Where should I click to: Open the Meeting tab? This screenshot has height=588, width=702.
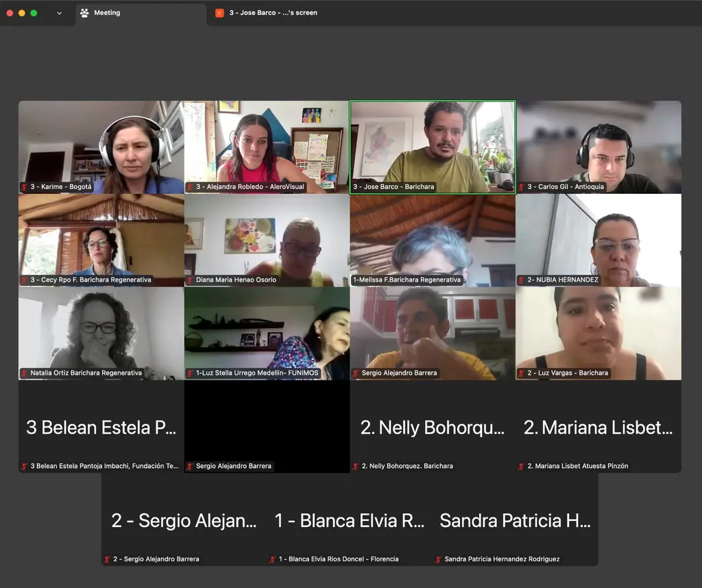[x=141, y=13]
